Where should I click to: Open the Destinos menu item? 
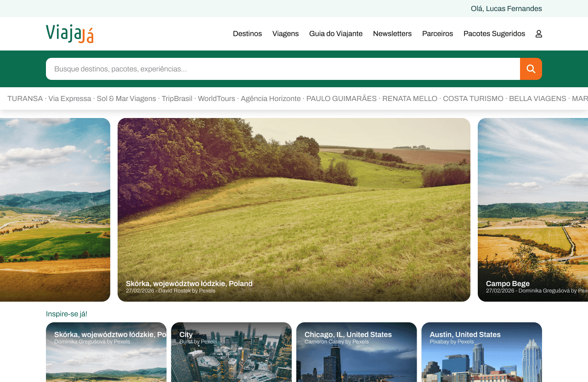click(247, 34)
